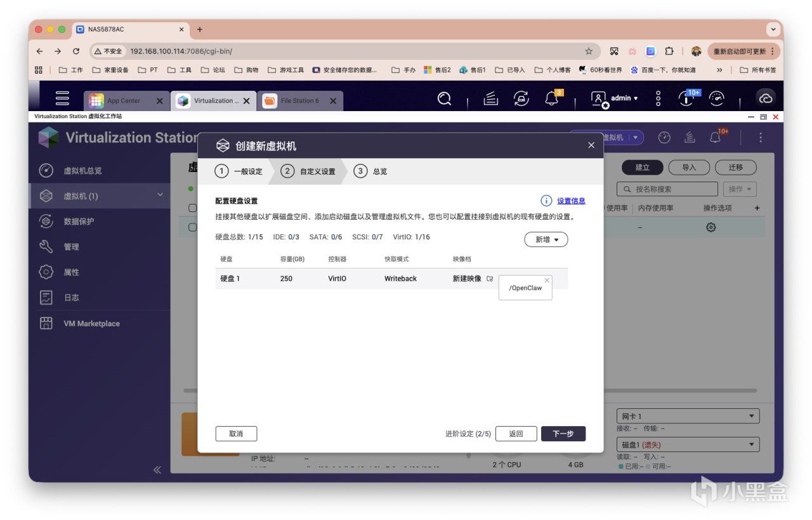The height and width of the screenshot is (520, 812).
Task: Collapse the sidebar with double arrow
Action: click(157, 470)
